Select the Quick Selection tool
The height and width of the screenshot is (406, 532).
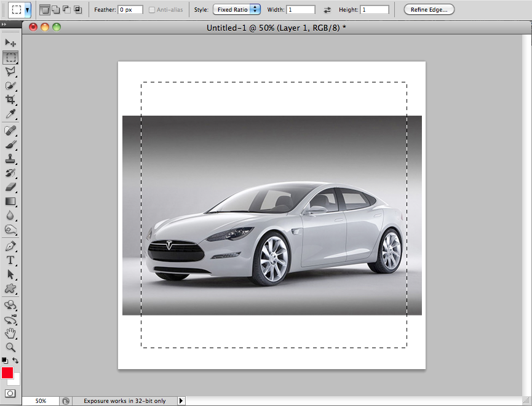click(10, 86)
